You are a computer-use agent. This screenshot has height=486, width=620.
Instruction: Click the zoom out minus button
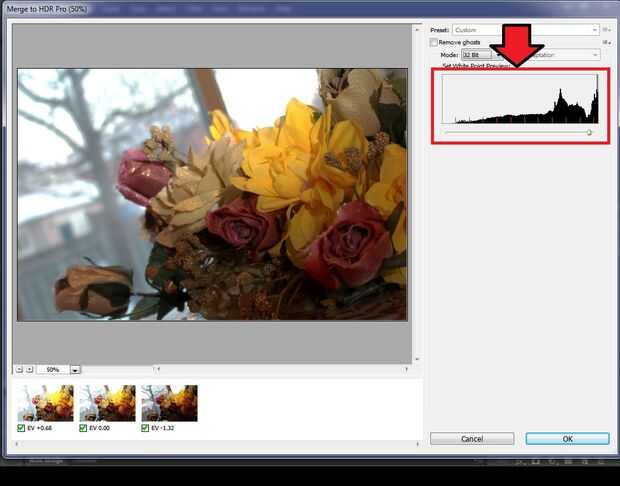19,369
